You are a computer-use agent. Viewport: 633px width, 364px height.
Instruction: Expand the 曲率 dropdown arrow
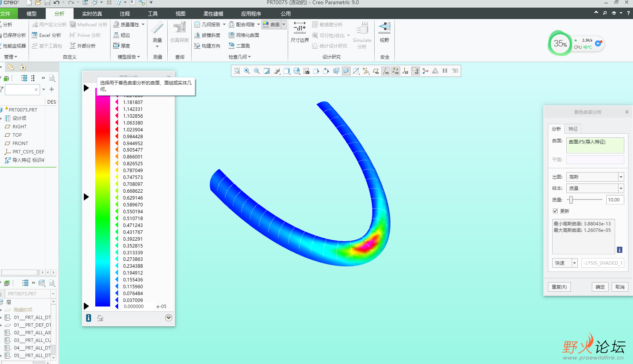pos(284,24)
